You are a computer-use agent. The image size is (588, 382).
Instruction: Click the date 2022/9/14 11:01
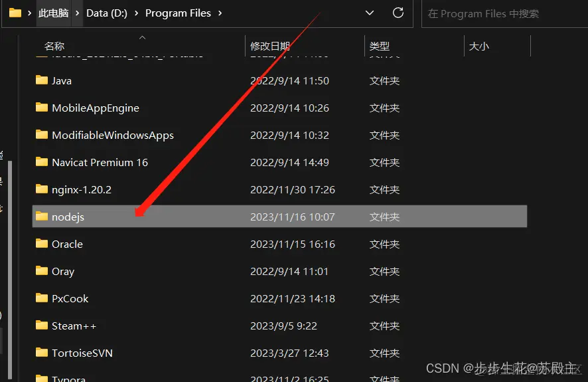pos(289,271)
